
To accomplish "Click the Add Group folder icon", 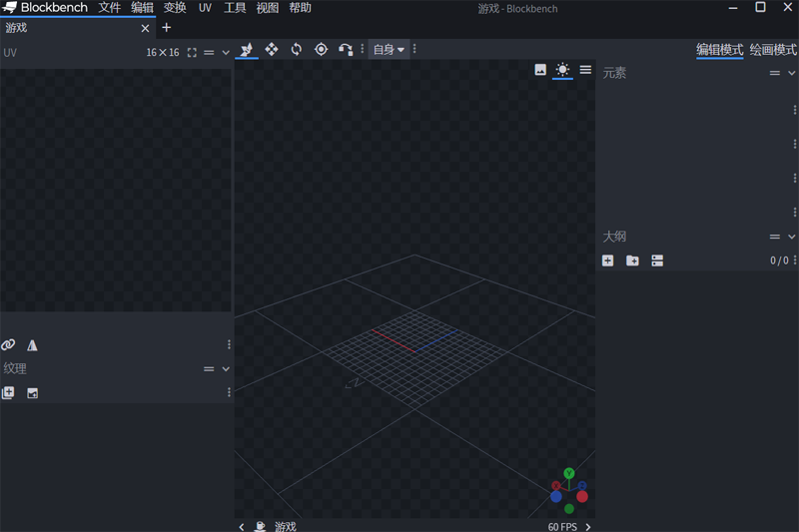I will [x=632, y=261].
